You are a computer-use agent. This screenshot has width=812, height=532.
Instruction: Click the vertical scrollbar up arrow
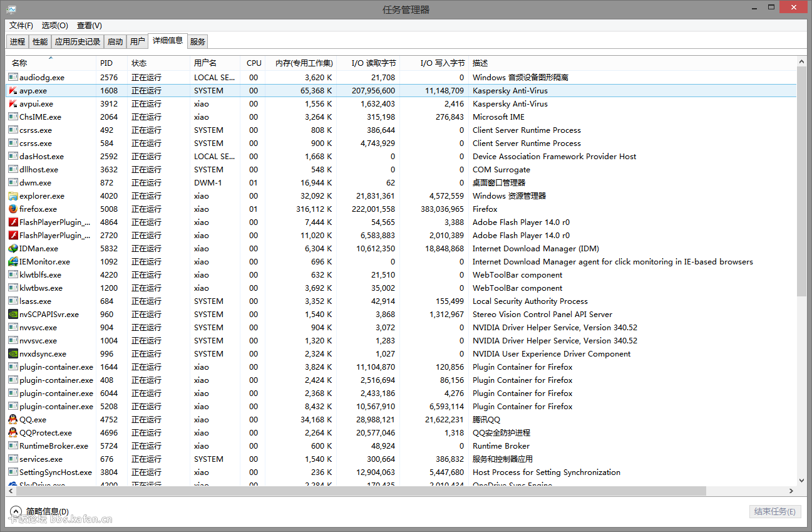point(801,61)
